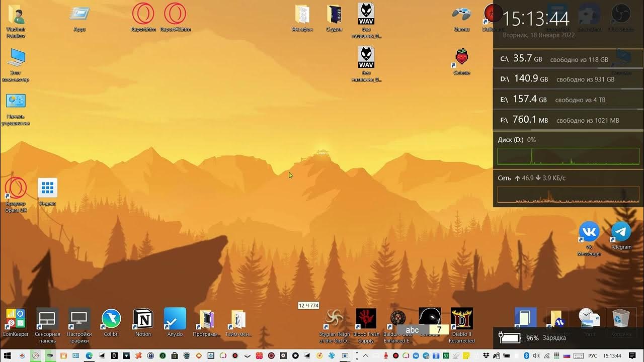Click the Windows Start button
Screen dimensions: 644x362
[7, 355]
